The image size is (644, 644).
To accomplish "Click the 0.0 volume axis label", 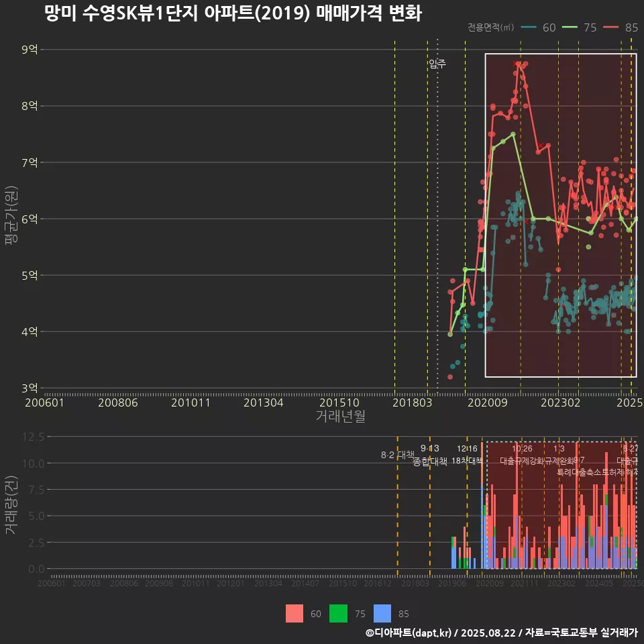I will pos(36,569).
